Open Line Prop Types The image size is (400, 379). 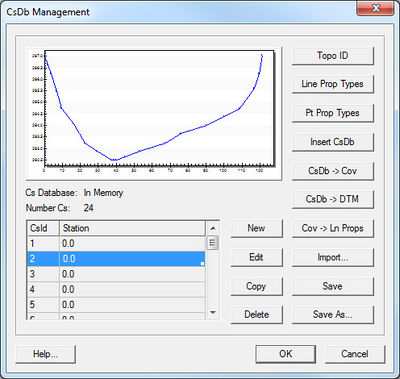tap(333, 84)
